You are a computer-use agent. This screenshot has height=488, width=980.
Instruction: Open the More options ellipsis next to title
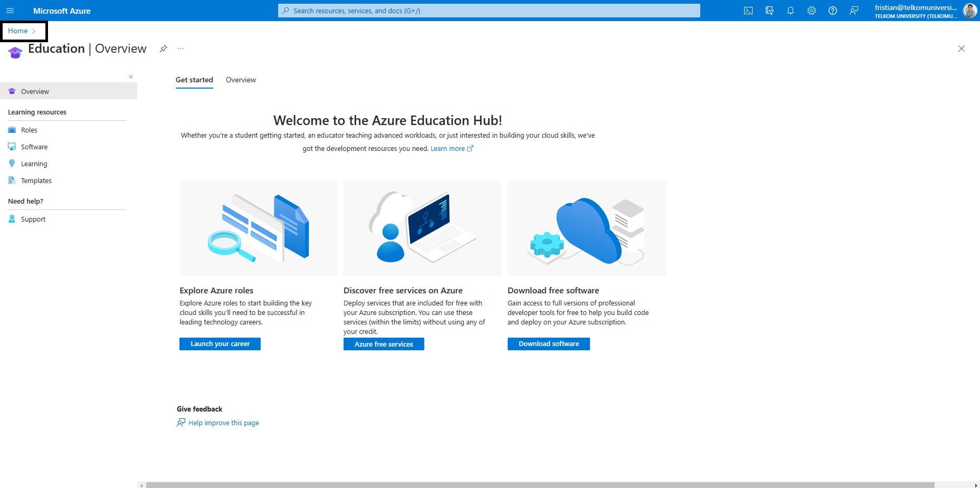coord(180,49)
